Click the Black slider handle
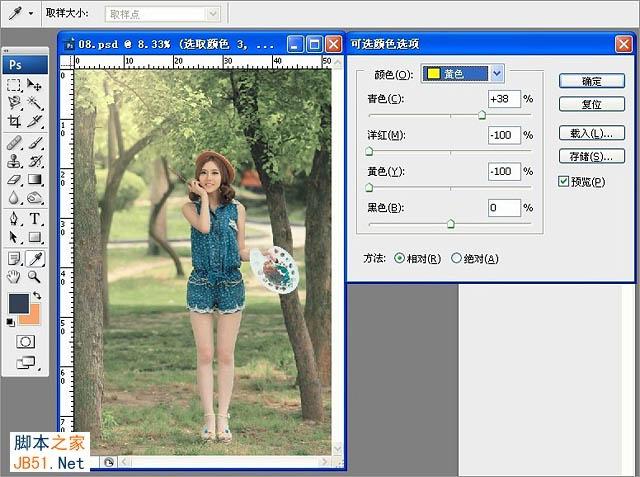This screenshot has width=640, height=477. coord(451,224)
